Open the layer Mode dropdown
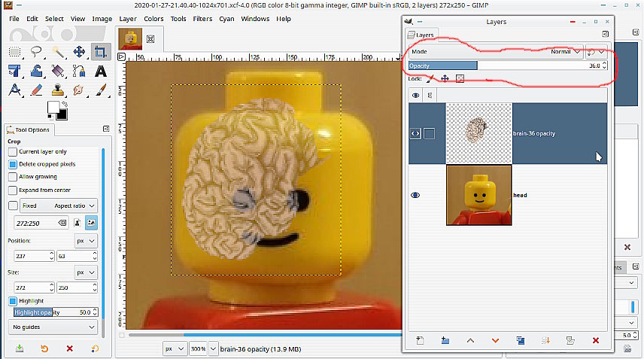Screen dimensions: 644x359 coord(496,52)
